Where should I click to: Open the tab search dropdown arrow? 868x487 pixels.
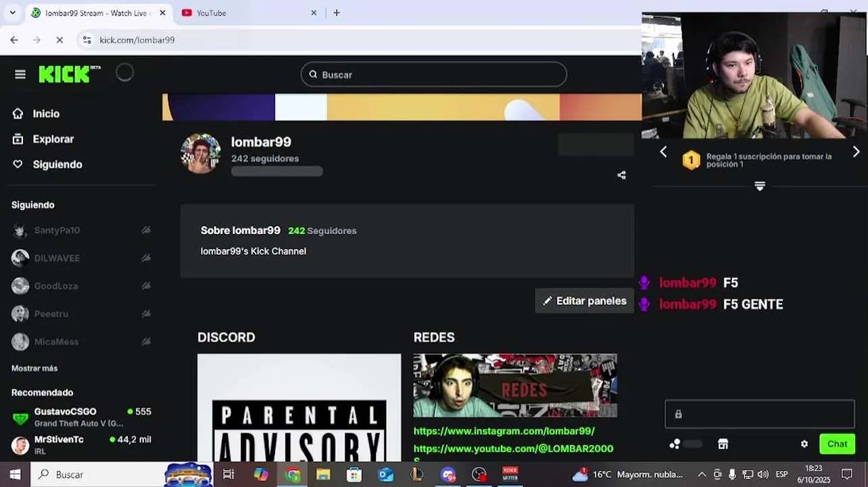click(x=12, y=13)
